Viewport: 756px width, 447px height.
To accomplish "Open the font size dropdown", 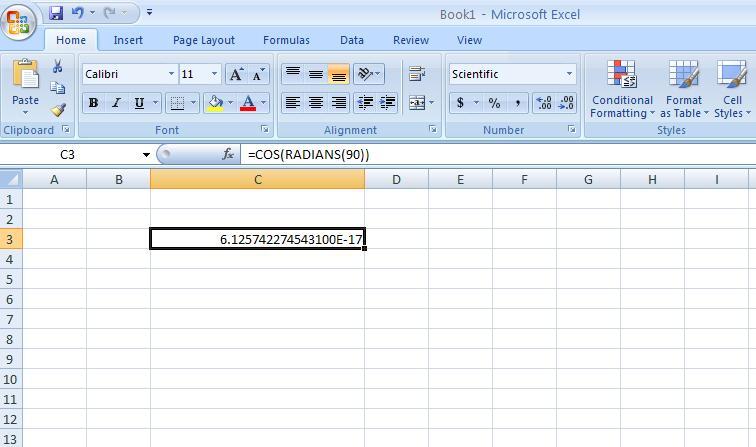I will tap(214, 74).
